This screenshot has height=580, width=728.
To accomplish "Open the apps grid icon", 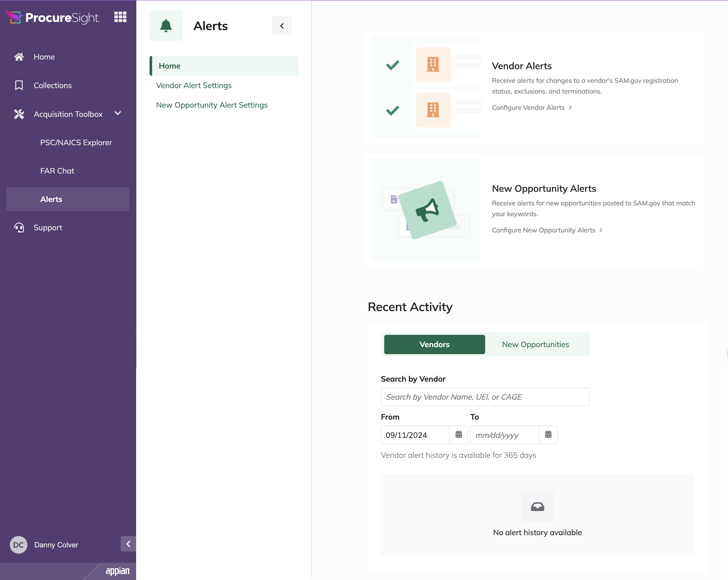I will 120,17.
